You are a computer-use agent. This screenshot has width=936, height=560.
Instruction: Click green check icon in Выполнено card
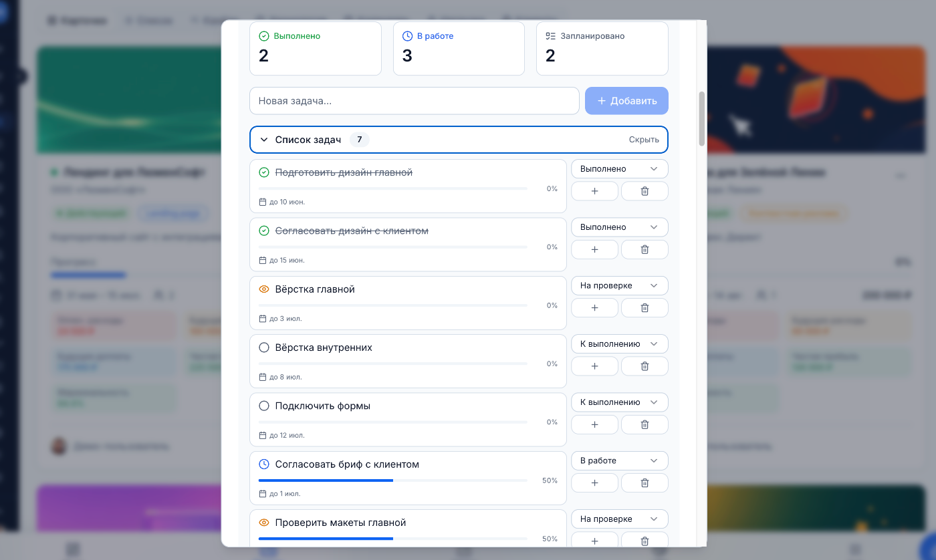point(264,36)
